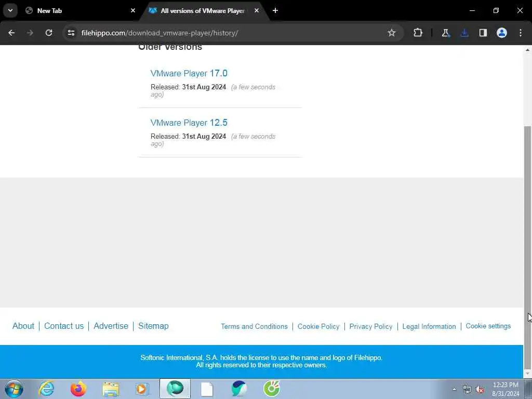Open the browser three-dot menu

[521, 33]
